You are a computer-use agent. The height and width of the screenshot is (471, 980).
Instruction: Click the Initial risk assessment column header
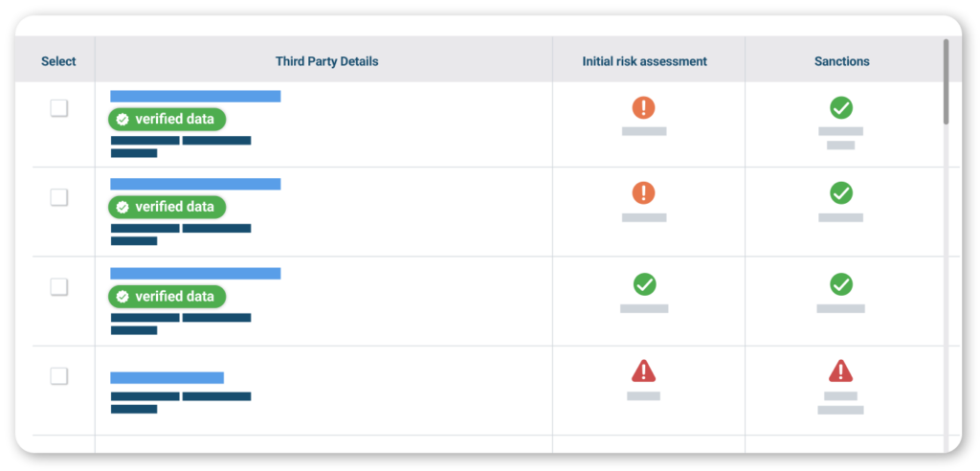coord(644,61)
